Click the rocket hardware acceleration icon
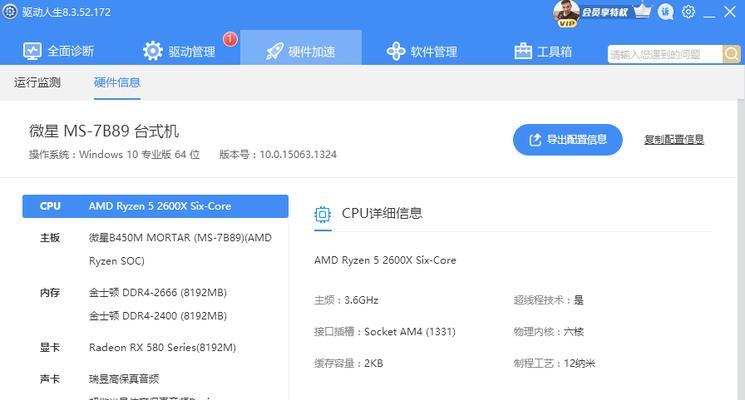The image size is (745, 400). point(275,51)
